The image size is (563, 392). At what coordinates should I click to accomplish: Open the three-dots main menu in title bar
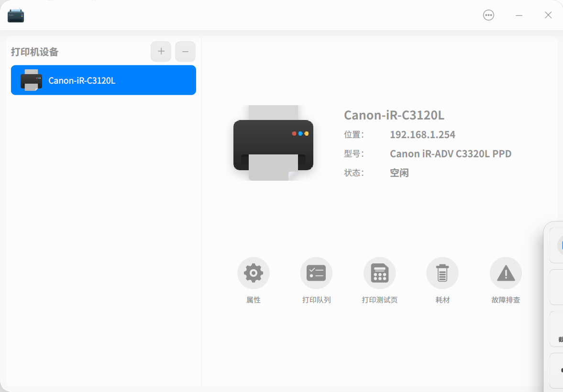click(x=488, y=15)
